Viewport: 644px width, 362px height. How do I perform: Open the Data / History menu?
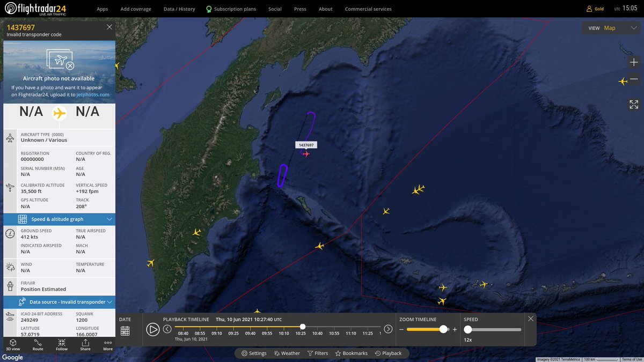click(179, 9)
